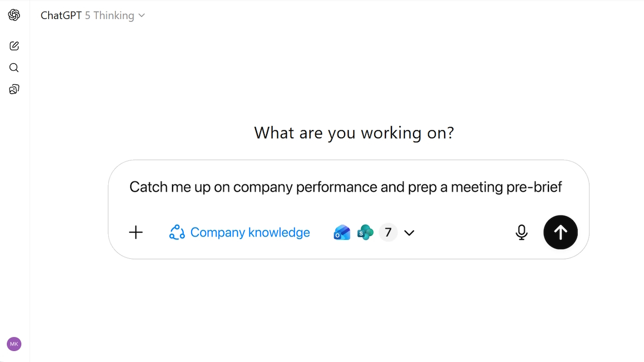This screenshot has width=644, height=362.
Task: Open the search chats magnifier icon
Action: click(x=14, y=68)
